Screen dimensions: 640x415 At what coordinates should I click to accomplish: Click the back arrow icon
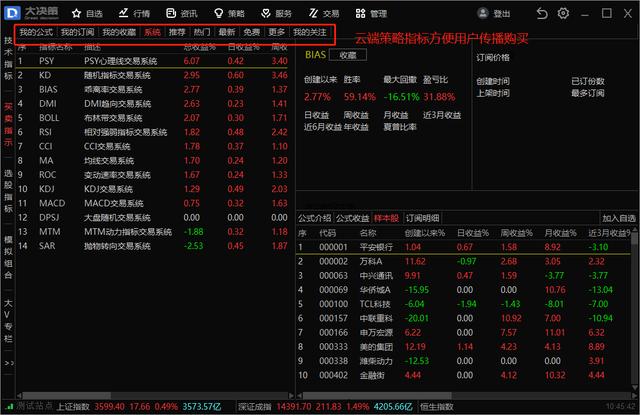click(542, 13)
